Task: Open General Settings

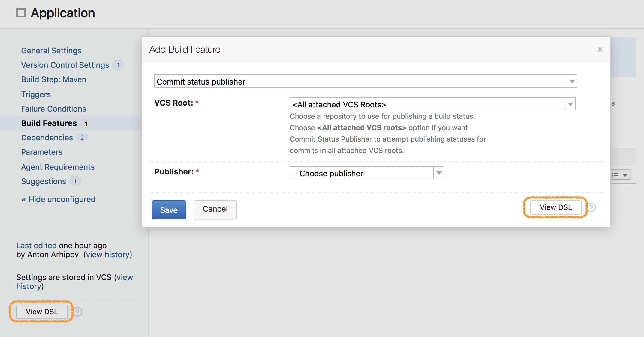Action: 51,51
